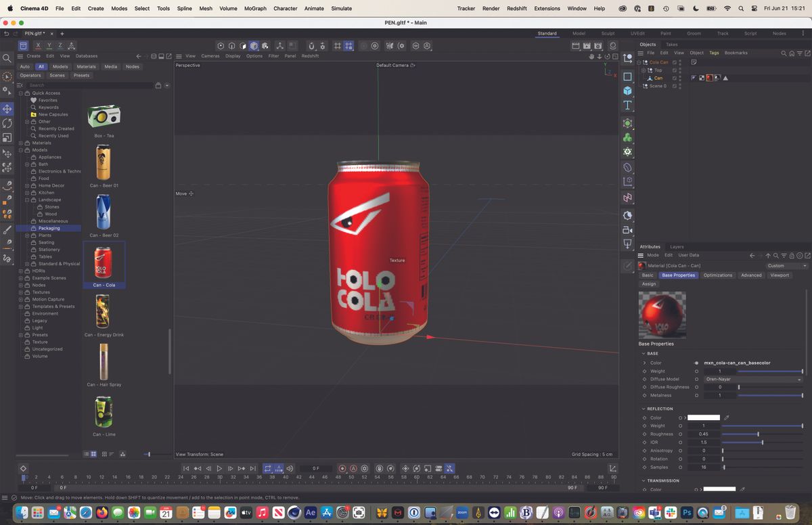This screenshot has height=525, width=812.
Task: Open the Oren-Nayar Diffuse Model dropdown
Action: (753, 379)
